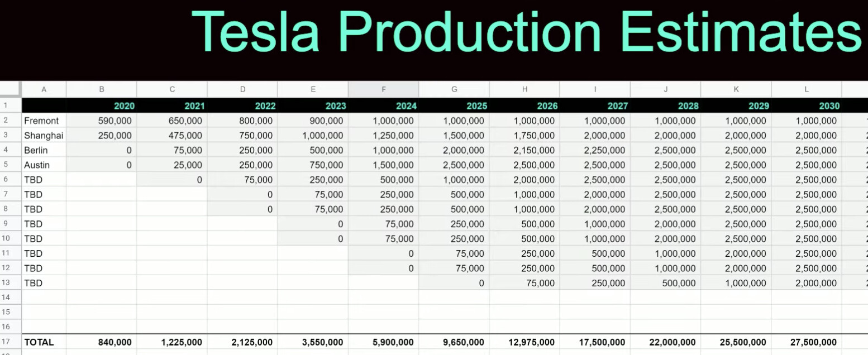This screenshot has height=355, width=868.
Task: Click total 2021 value 1,225,000
Action: tap(171, 342)
